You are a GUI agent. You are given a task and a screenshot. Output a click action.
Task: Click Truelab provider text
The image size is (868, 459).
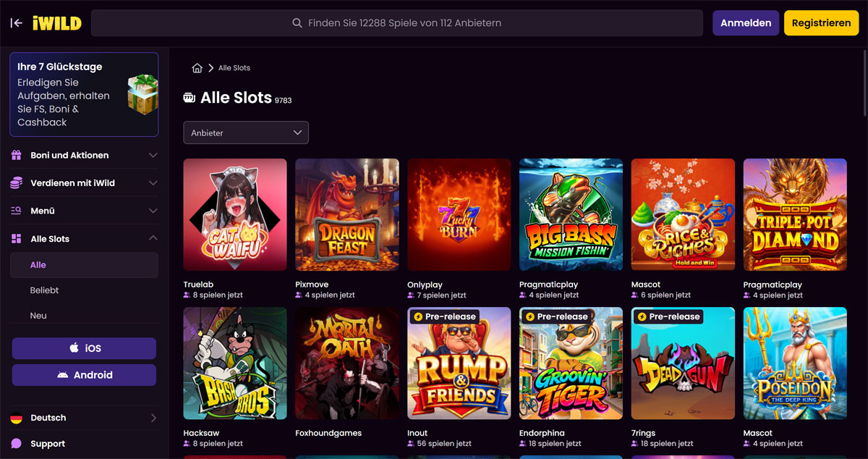pyautogui.click(x=198, y=285)
